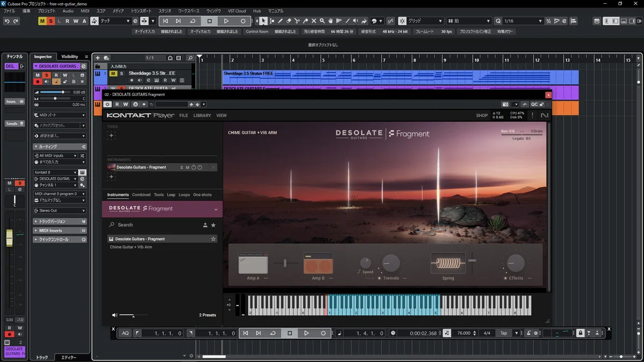Click the Tremolo knob
This screenshot has width=644, height=362.
pos(391,263)
